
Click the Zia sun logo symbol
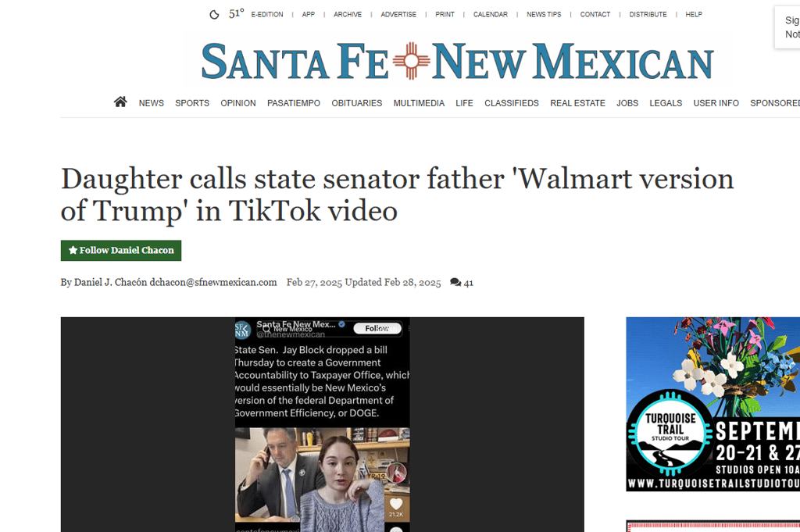coord(411,61)
